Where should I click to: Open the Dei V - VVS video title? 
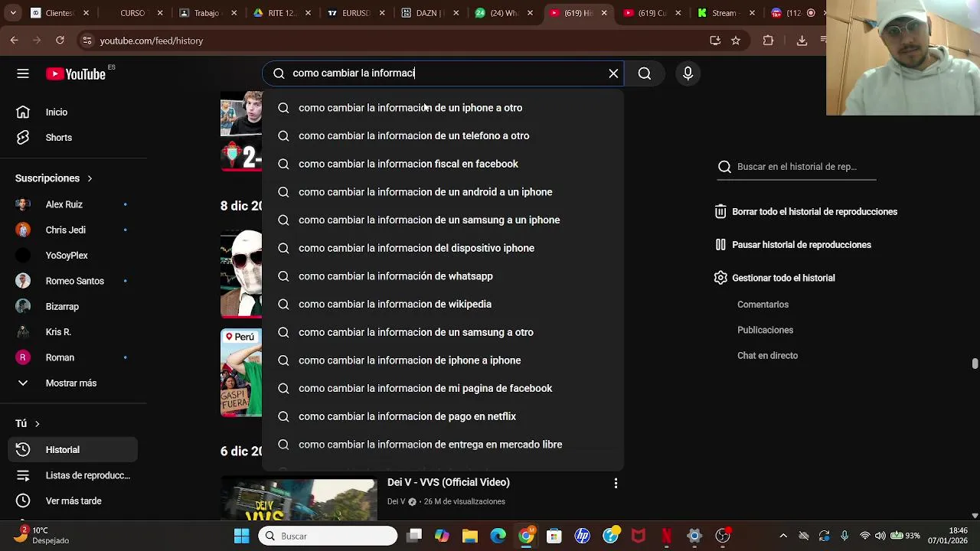449,482
